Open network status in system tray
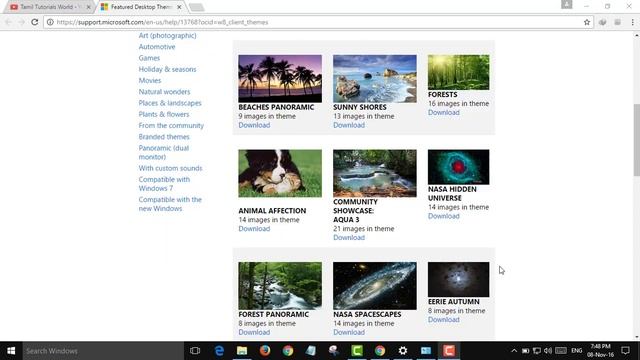640x360 pixels. pos(537,351)
